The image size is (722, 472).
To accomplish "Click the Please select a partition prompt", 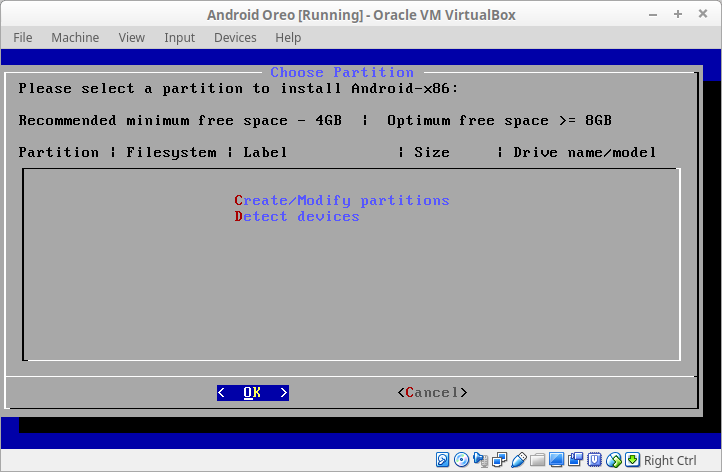I will click(x=239, y=88).
